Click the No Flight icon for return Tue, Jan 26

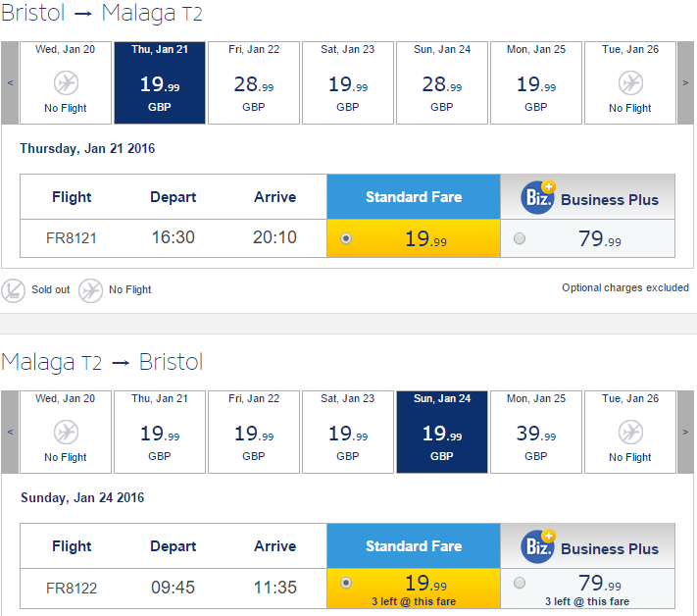click(630, 432)
